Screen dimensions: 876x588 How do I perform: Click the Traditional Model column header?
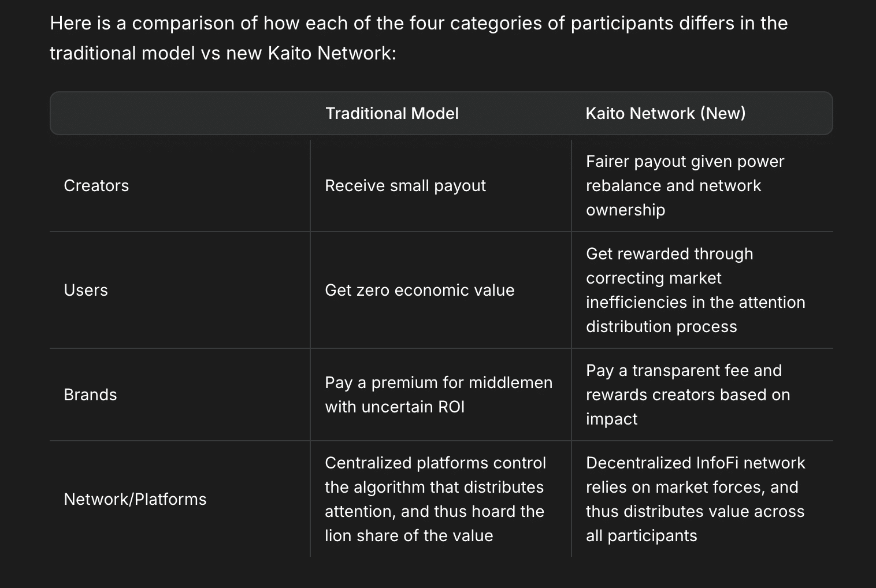392,113
